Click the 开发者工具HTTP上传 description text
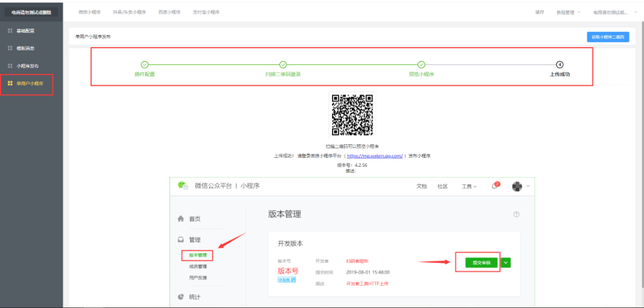Image resolution: width=644 pixels, height=308 pixels. (x=367, y=284)
